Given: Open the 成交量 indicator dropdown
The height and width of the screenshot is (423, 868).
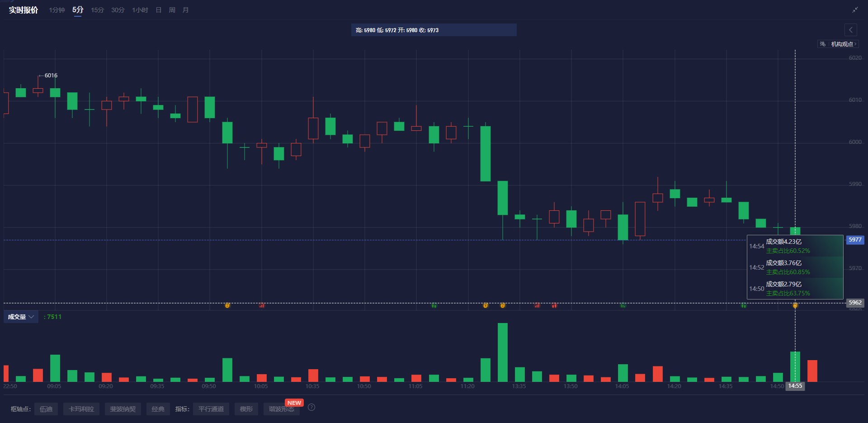Looking at the screenshot, I should click(x=21, y=317).
